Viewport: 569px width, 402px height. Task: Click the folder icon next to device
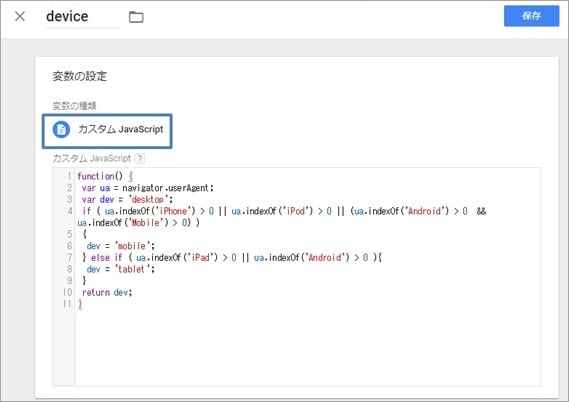[136, 17]
